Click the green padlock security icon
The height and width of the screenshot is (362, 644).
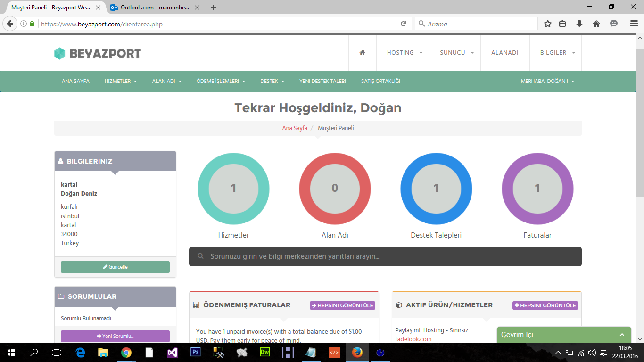click(32, 24)
